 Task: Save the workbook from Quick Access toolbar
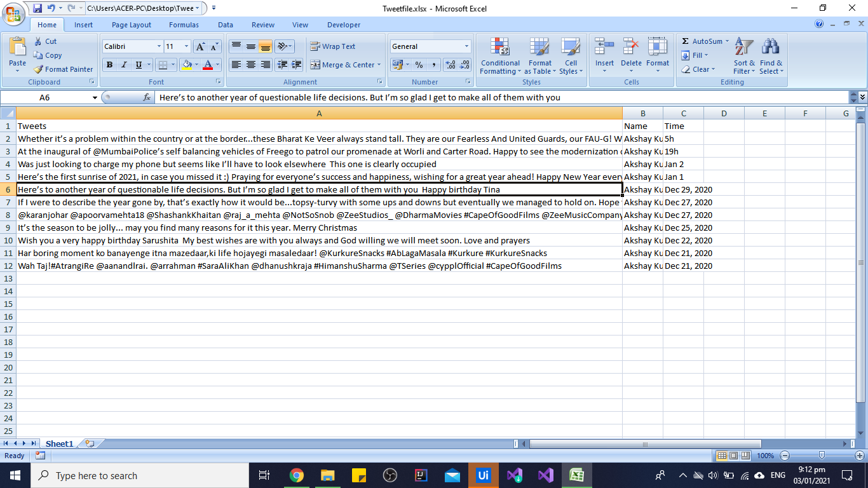[37, 8]
